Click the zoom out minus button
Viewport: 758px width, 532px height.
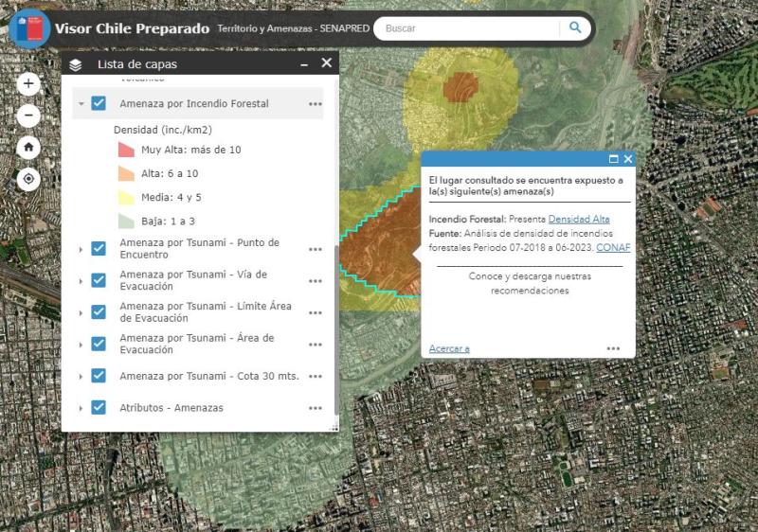[x=28, y=115]
